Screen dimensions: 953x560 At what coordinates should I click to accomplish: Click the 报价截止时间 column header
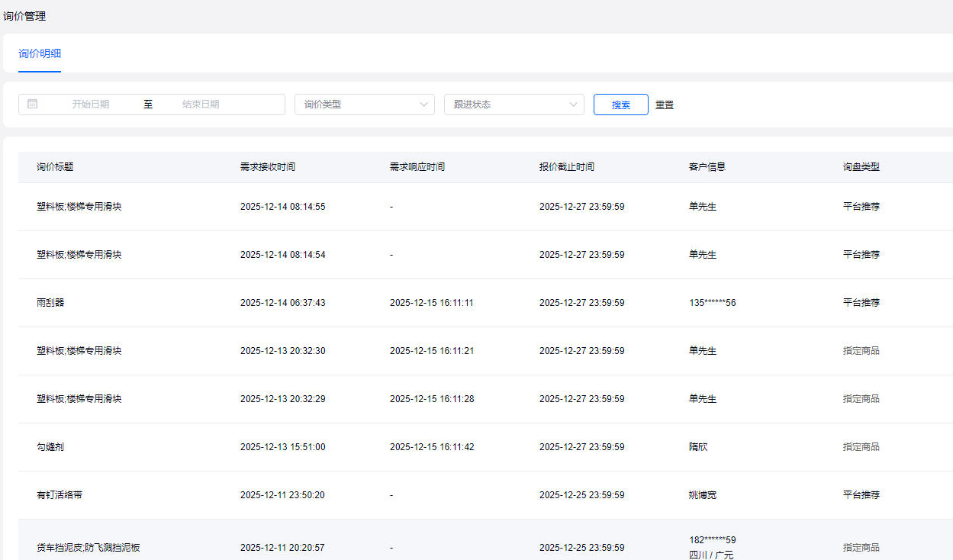(566, 167)
